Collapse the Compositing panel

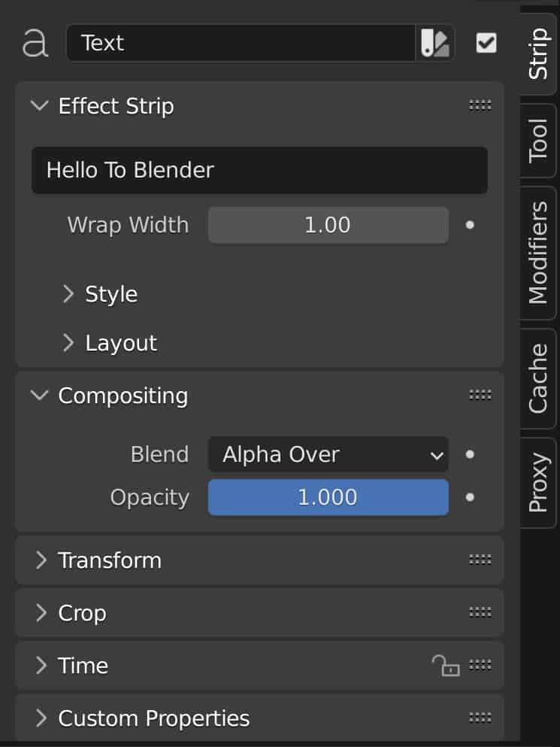tap(39, 394)
